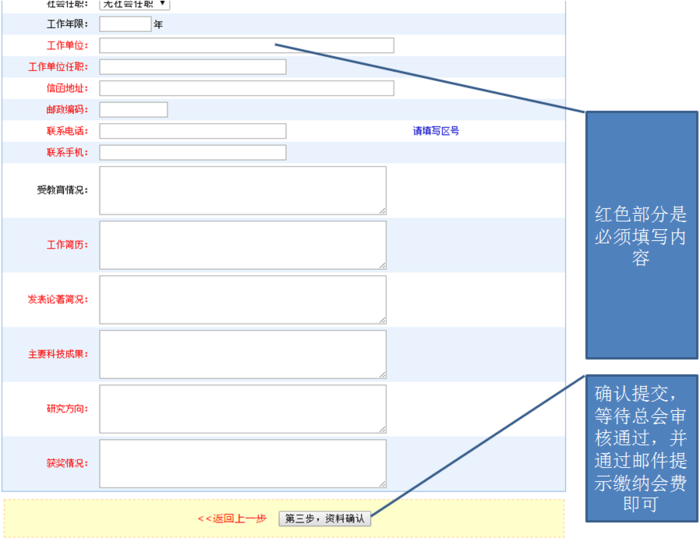Screen dimensions: 700x542
Task: Click the red 获奖情况 label
Action: click(67, 463)
